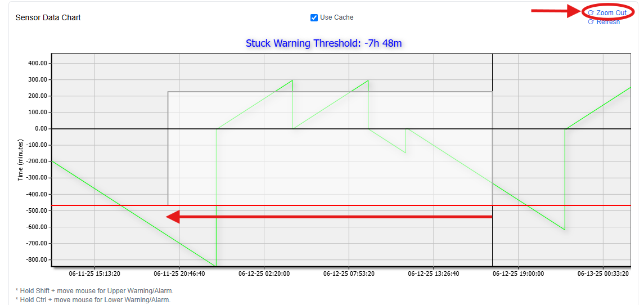Click x-axis label 06-12-25 02:20:00

tap(264, 274)
